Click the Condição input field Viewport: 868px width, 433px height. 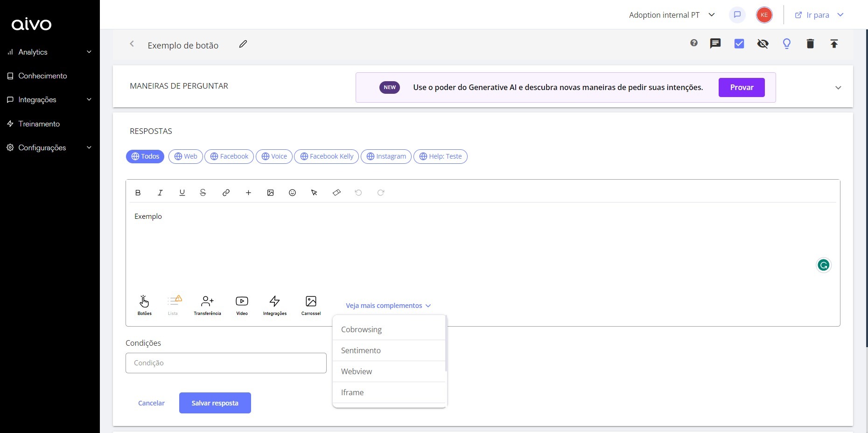pos(226,363)
